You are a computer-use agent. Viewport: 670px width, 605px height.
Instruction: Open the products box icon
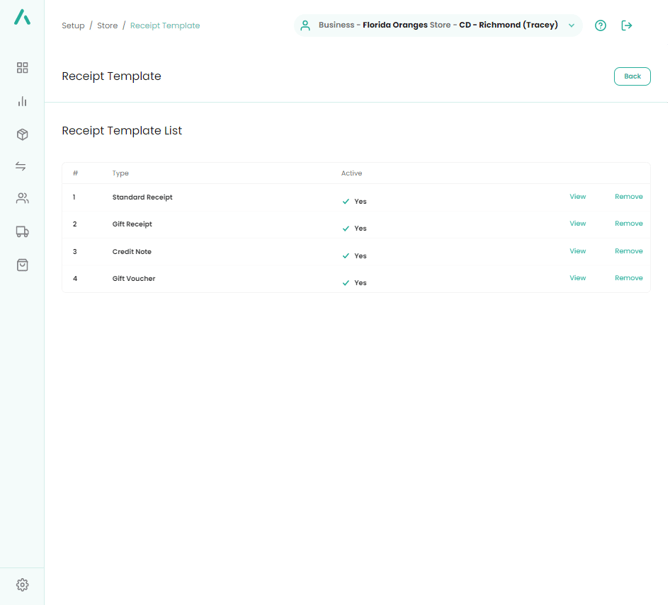[22, 134]
